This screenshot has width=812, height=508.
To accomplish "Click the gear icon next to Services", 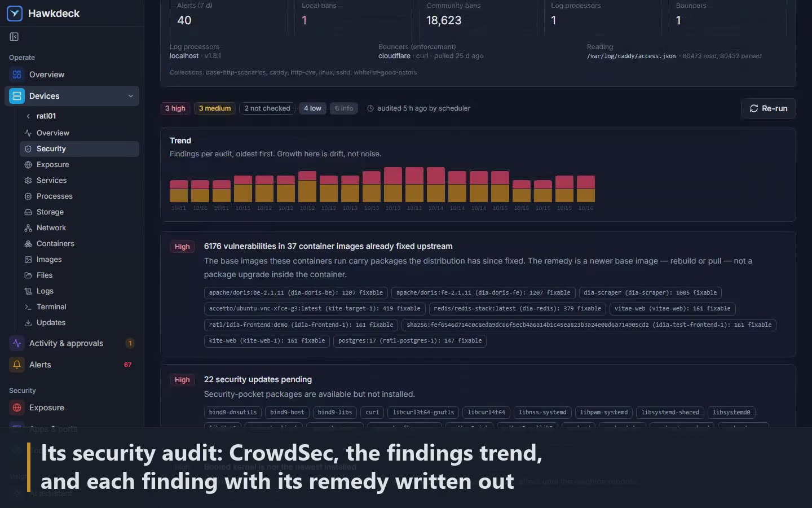I will (x=28, y=181).
